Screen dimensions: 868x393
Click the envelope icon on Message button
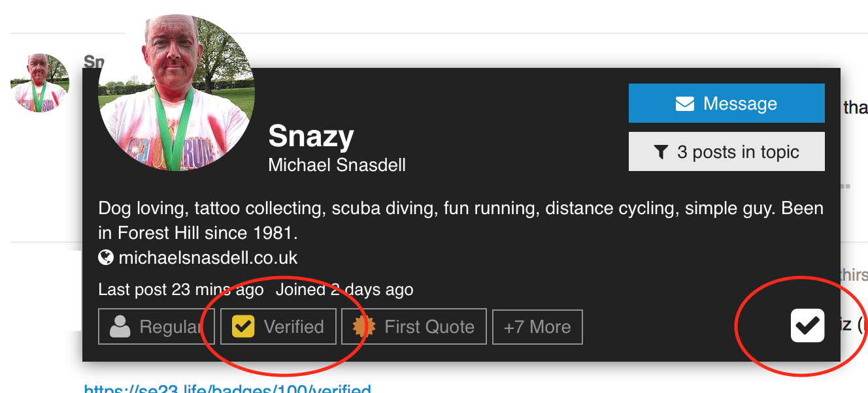684,104
